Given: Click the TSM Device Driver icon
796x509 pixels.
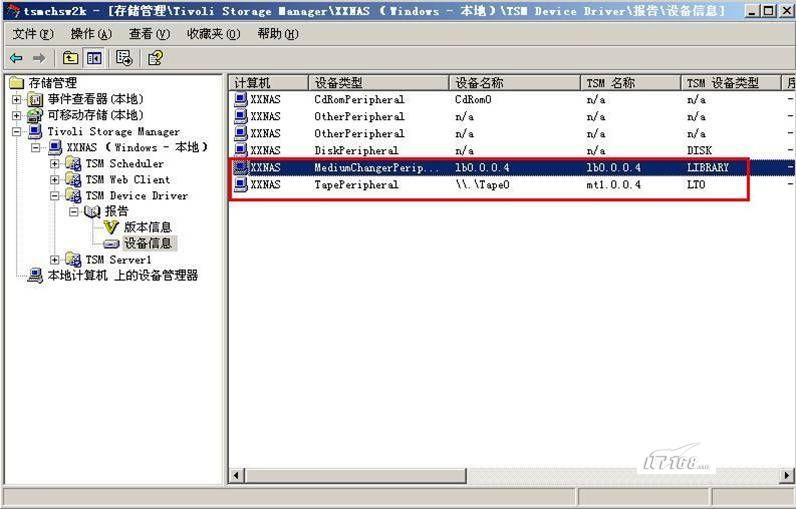Looking at the screenshot, I should [x=74, y=196].
